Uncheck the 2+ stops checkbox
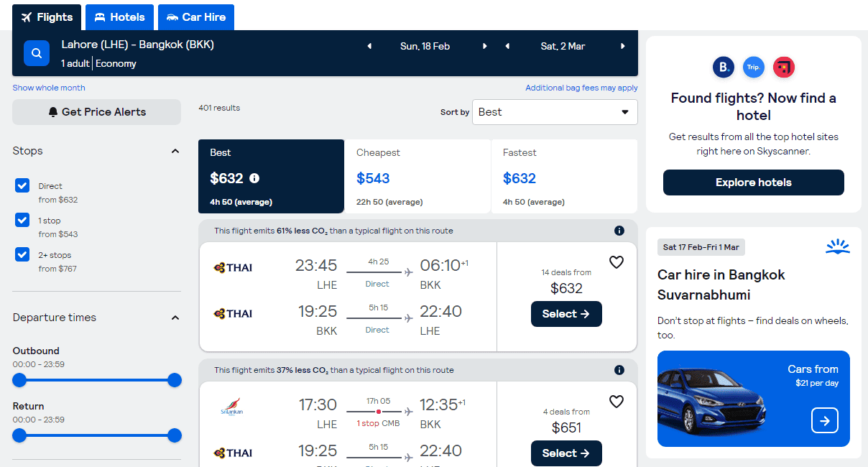This screenshot has height=467, width=868. pyautogui.click(x=22, y=254)
